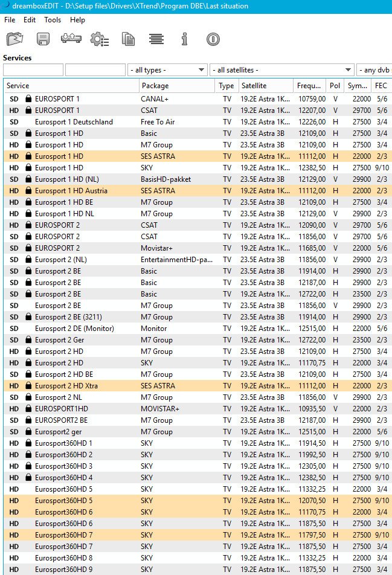Click the copy documents toolbar icon
Screen dimensions: 392x575
pyautogui.click(x=128, y=39)
